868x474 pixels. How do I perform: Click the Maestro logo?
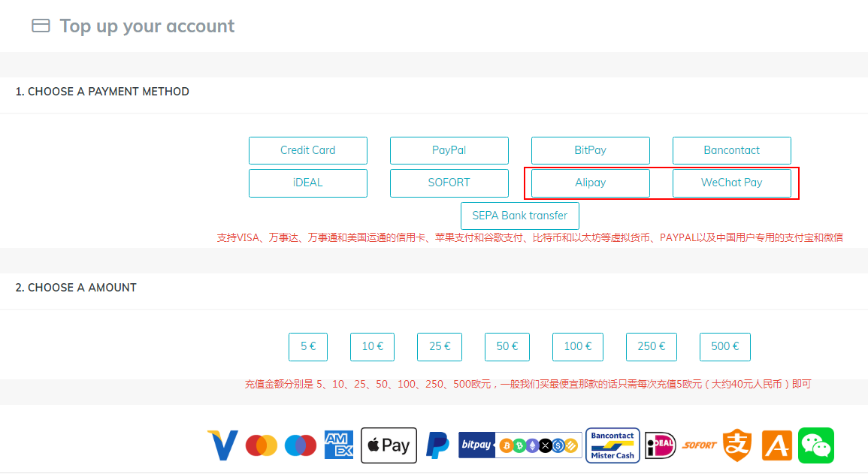(301, 445)
